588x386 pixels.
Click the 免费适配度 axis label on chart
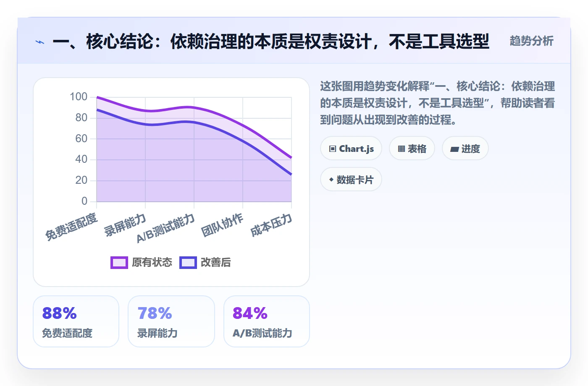[x=71, y=227]
